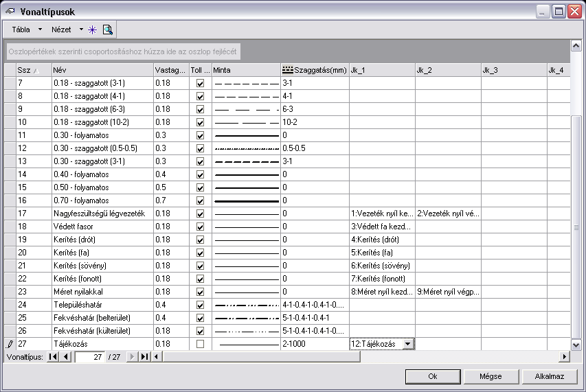Image resolution: width=586 pixels, height=392 pixels.
Task: Toggle Toll checkbox for Településhatár
Action: [x=201, y=305]
